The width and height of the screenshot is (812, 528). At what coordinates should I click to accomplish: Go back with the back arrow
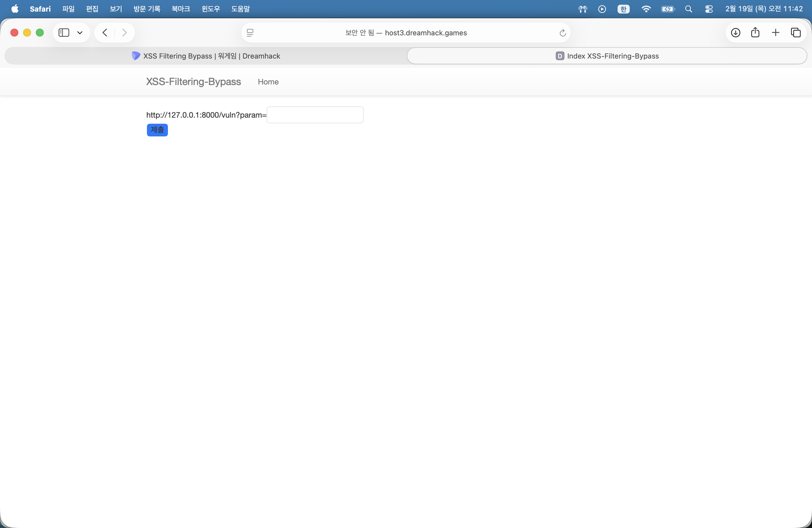pos(105,33)
